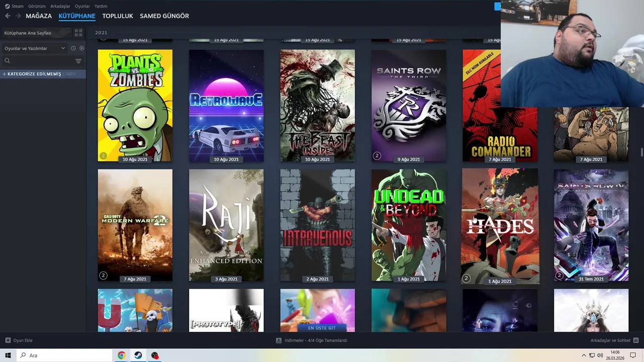Image resolution: width=644 pixels, height=362 pixels.
Task: Open advanced filter options icon
Action: tap(78, 61)
